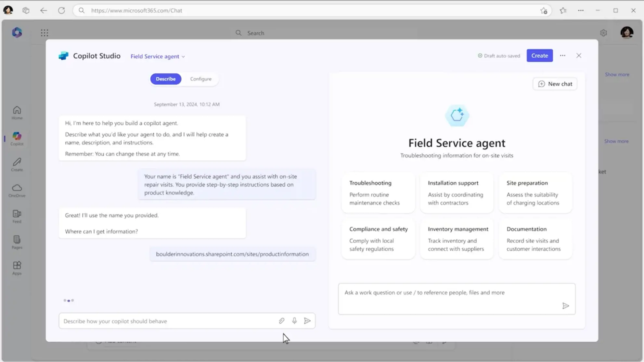Click the Field Service agent preview icon
The width and height of the screenshot is (644, 362).
coord(457,115)
